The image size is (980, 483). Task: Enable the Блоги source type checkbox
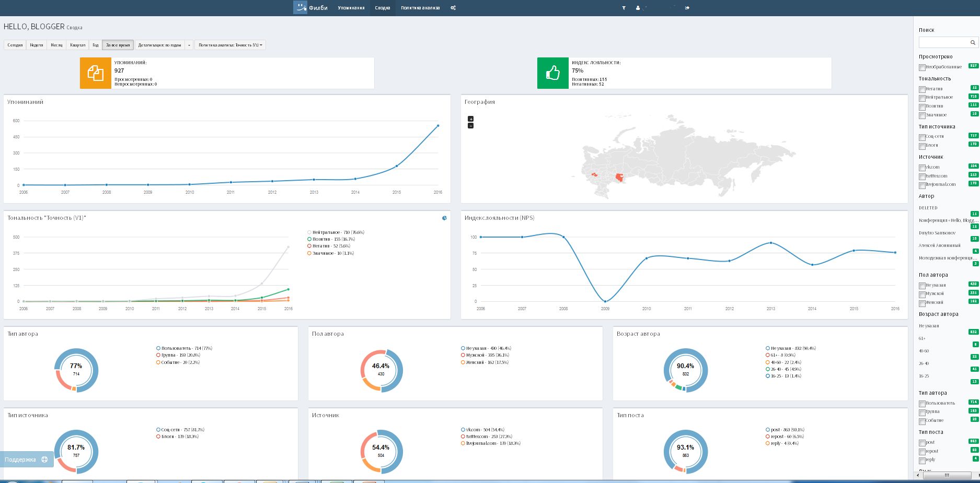tap(922, 146)
